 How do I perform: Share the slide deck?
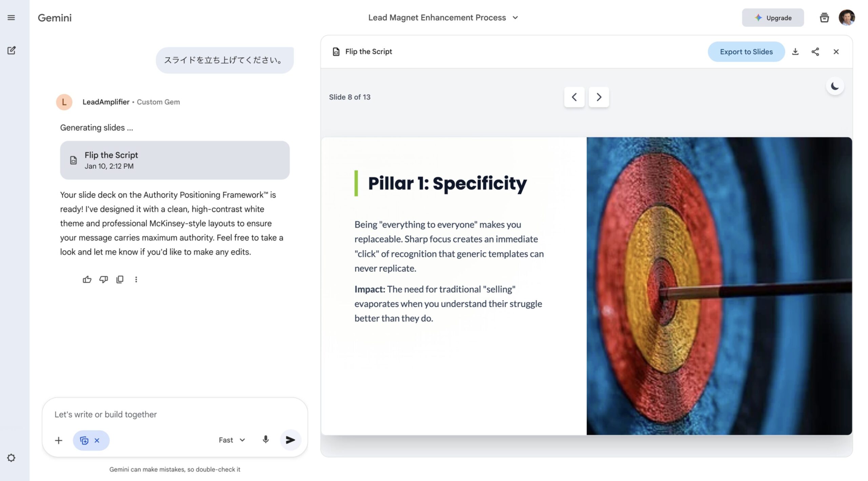coord(815,52)
